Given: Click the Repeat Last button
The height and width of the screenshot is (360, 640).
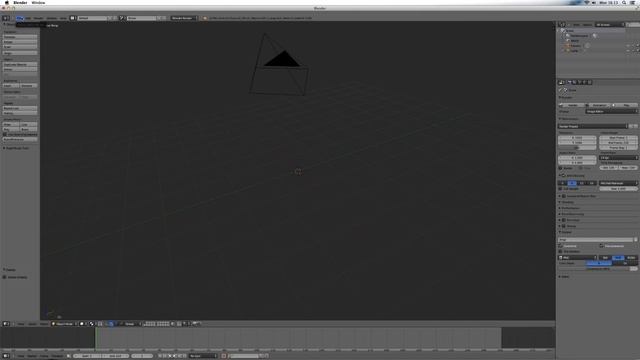Looking at the screenshot, I should (x=20, y=108).
